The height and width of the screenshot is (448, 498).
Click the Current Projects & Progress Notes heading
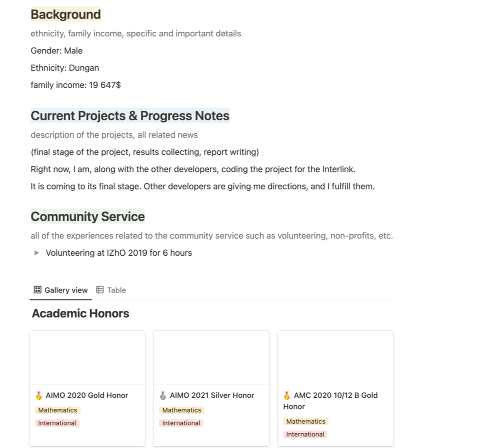tap(130, 116)
